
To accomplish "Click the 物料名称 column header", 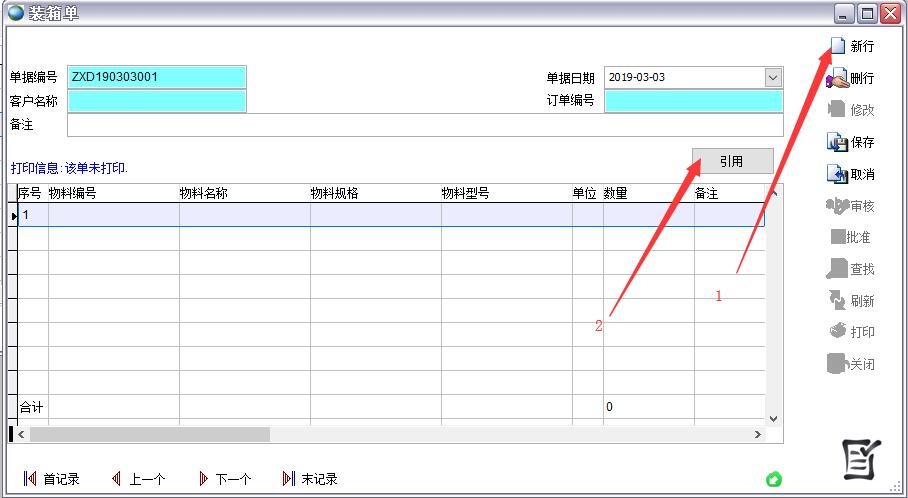I will [x=244, y=193].
